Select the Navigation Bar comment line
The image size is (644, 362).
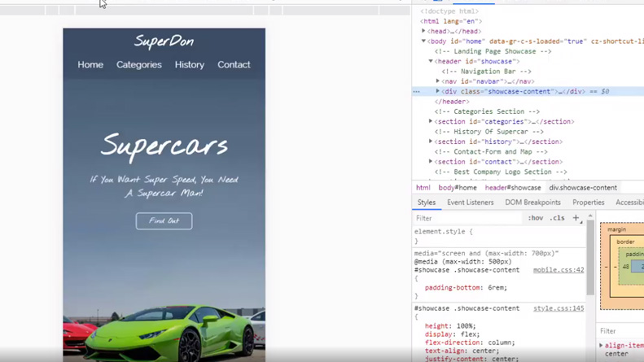486,72
